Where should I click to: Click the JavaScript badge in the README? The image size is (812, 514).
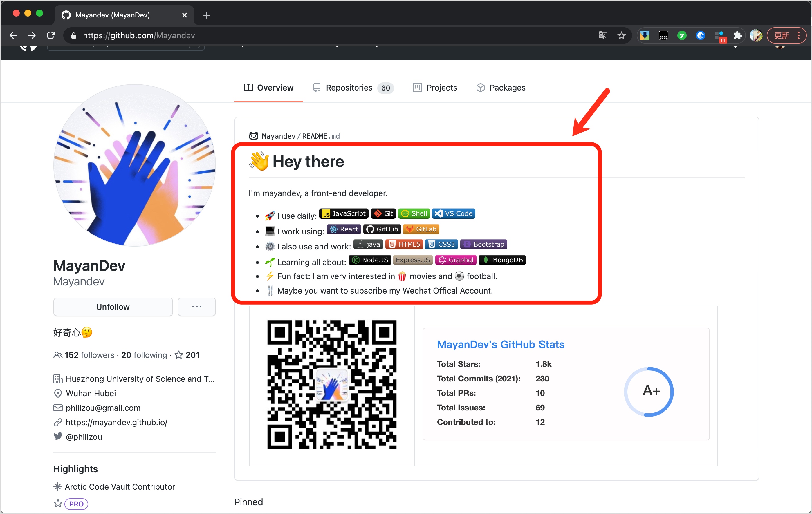coord(344,214)
